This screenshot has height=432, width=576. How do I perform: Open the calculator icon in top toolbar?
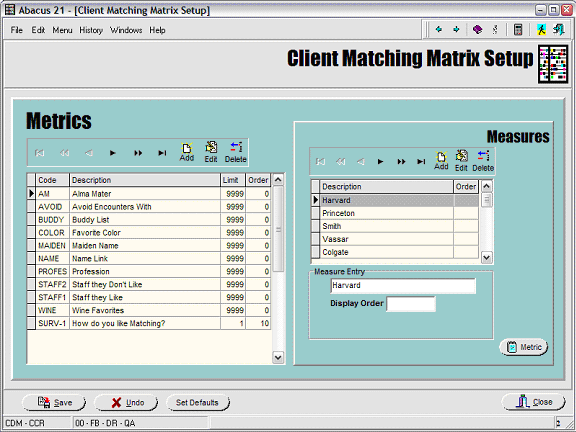point(518,30)
